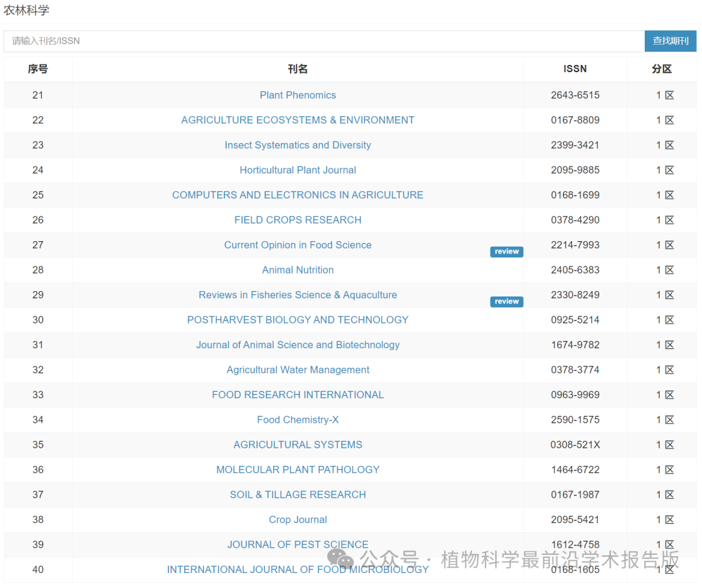Viewport: 702px width, 588px height.
Task: Open Horticultural Plant Journal entry
Action: pos(298,170)
